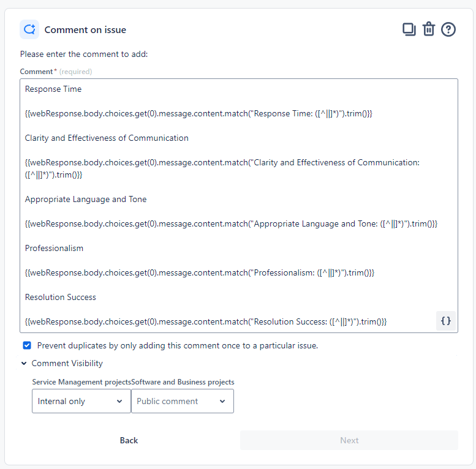The width and height of the screenshot is (476, 469).
Task: Click the Comment on issue header icon
Action: [29, 29]
